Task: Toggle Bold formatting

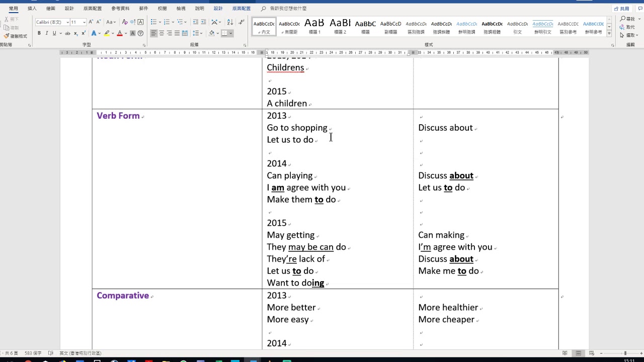Action: (39, 33)
